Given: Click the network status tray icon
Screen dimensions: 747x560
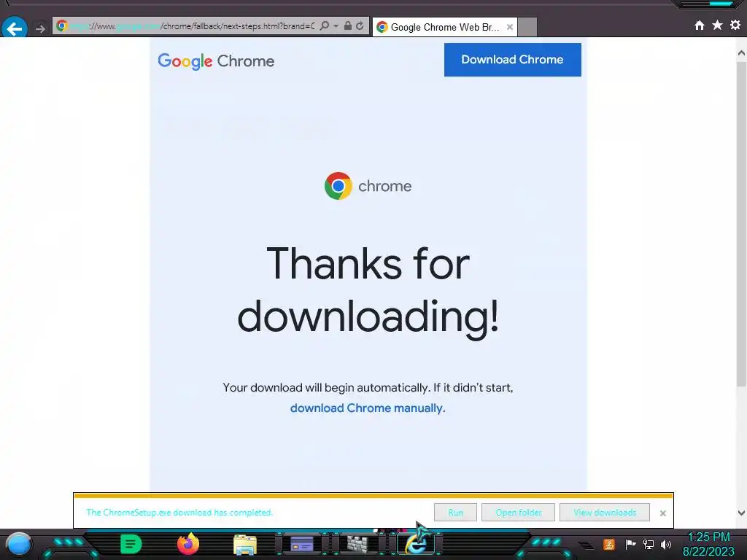Looking at the screenshot, I should [649, 544].
